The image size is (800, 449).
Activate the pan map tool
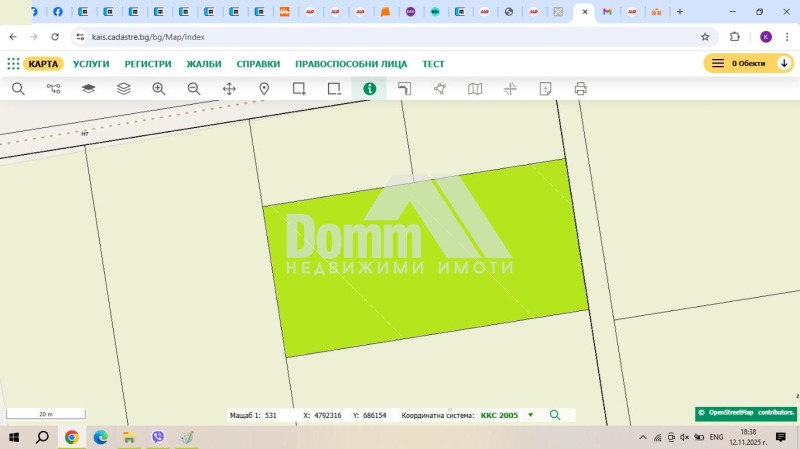tap(229, 88)
